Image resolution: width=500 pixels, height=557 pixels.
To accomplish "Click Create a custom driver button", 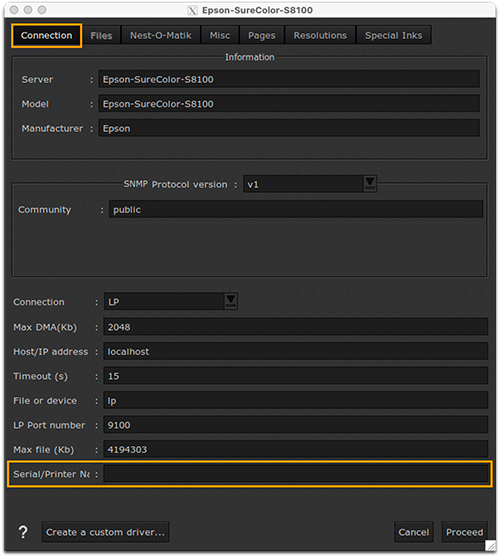I will click(105, 532).
